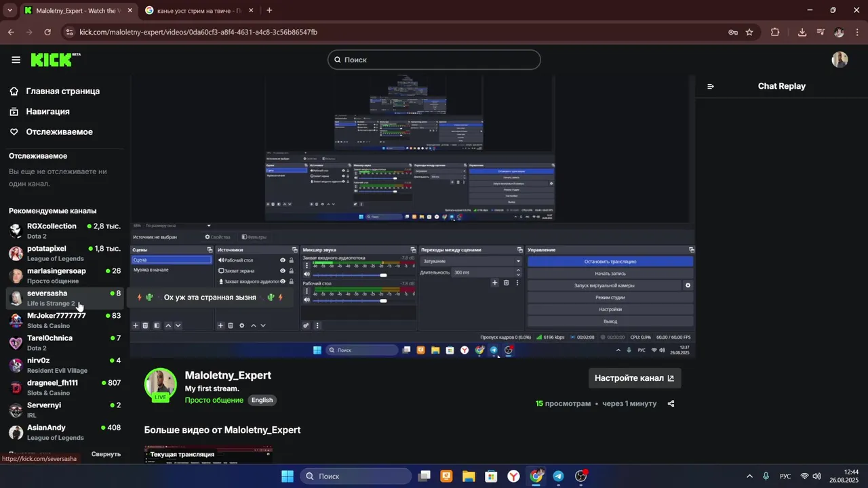Show hidden system tray icons
The height and width of the screenshot is (488, 868).
point(749,476)
